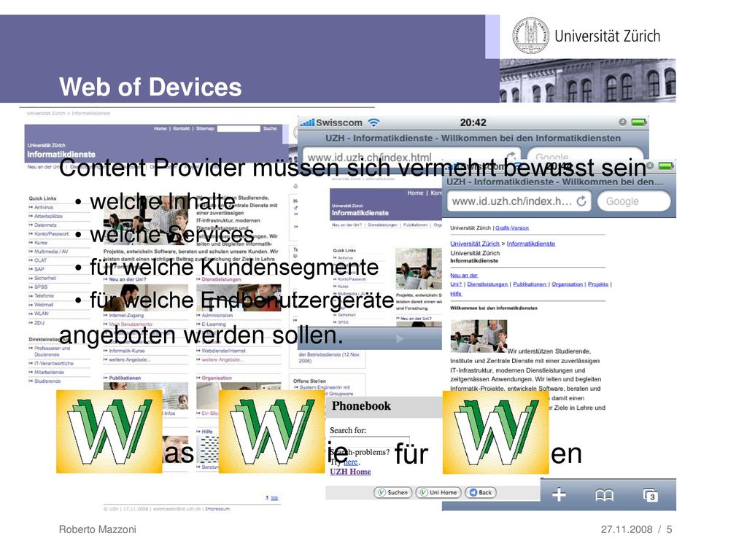Click the Suche button in the desktop header

(x=270, y=128)
